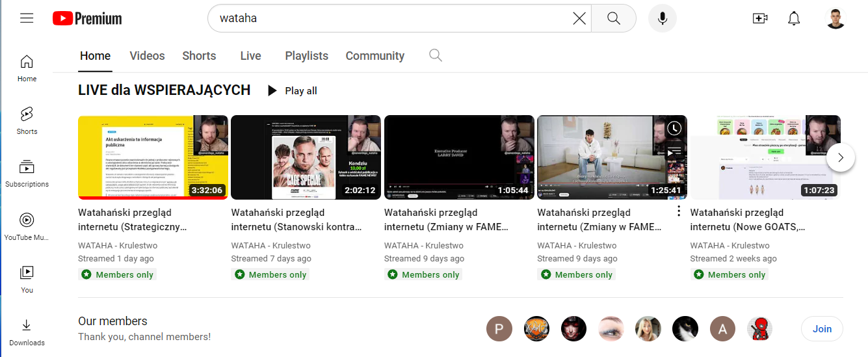The height and width of the screenshot is (357, 868).
Task: Open the account avatar menu
Action: 835,18
